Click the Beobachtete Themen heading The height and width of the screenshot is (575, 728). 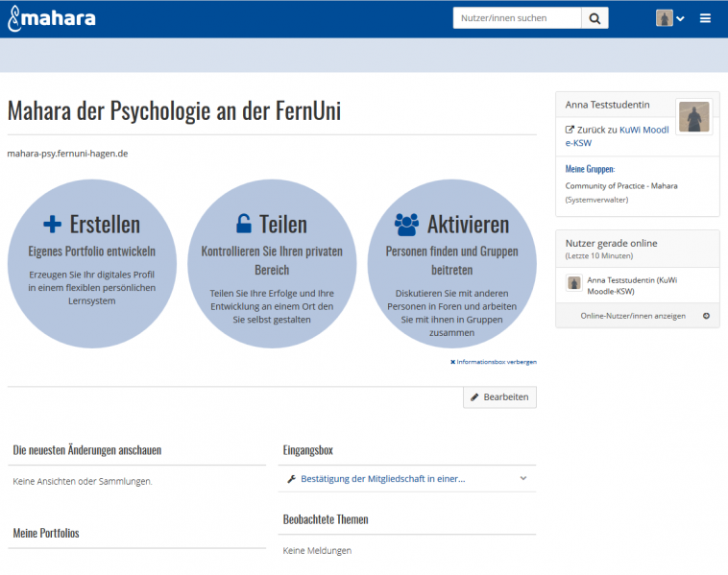(x=326, y=519)
